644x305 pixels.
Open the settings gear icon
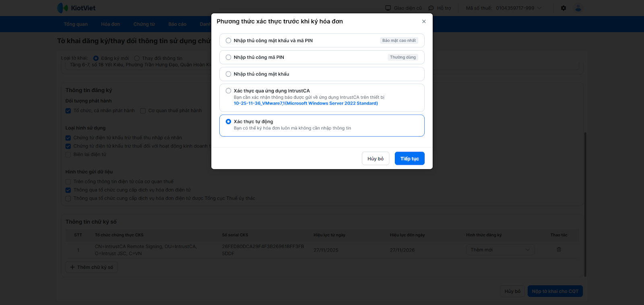tap(563, 8)
